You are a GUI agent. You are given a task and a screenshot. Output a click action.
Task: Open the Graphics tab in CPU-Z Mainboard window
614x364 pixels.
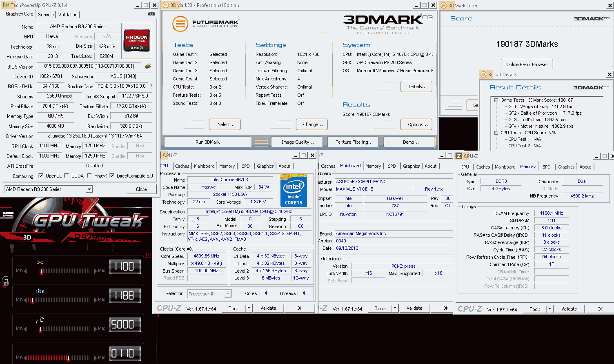pos(412,166)
